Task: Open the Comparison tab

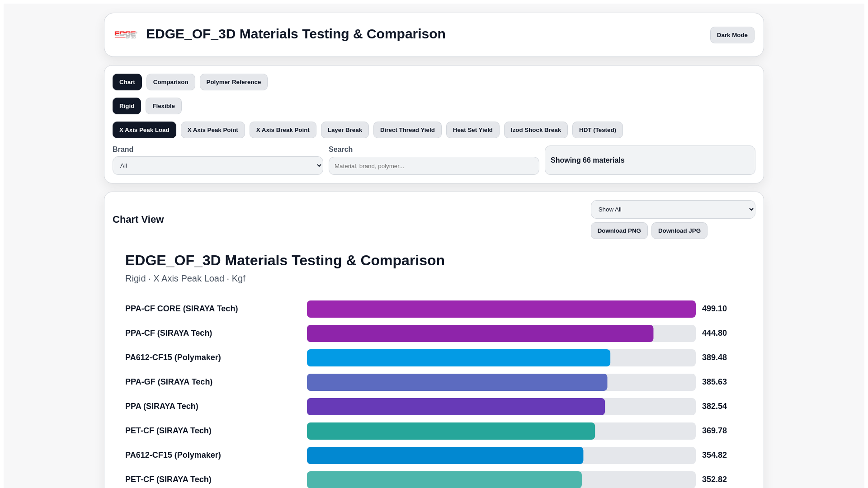Action: (170, 82)
